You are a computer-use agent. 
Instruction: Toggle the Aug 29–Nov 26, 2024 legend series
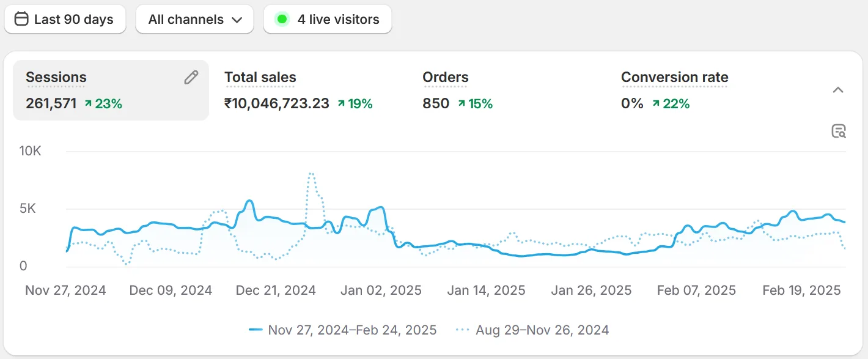coord(533,330)
